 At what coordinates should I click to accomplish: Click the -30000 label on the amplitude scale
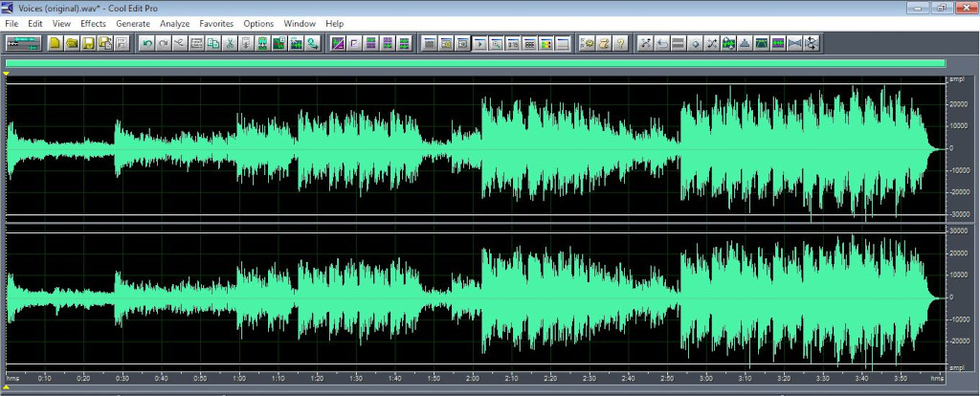click(959, 213)
